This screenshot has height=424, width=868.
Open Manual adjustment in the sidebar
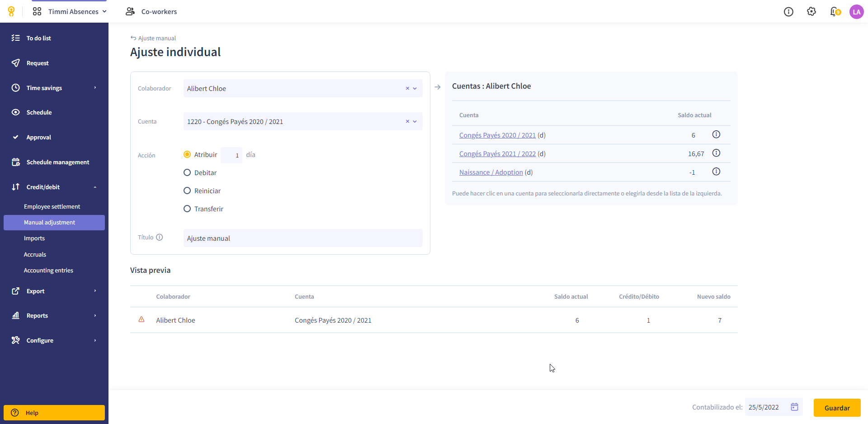point(54,223)
